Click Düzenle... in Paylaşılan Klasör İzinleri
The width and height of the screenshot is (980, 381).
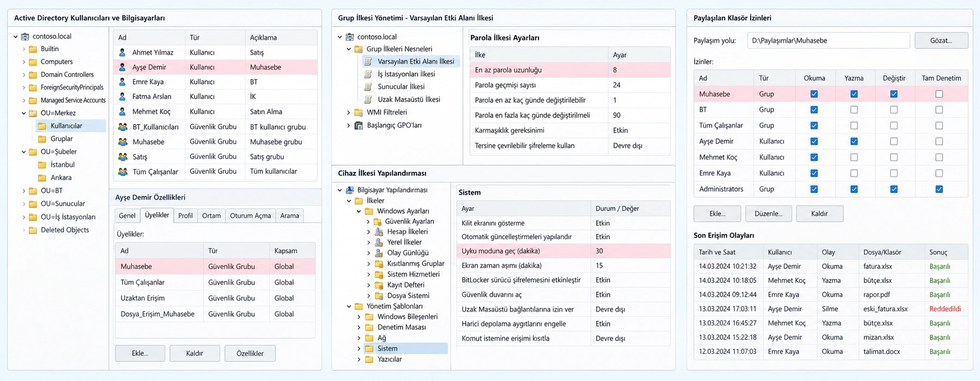[x=769, y=214]
